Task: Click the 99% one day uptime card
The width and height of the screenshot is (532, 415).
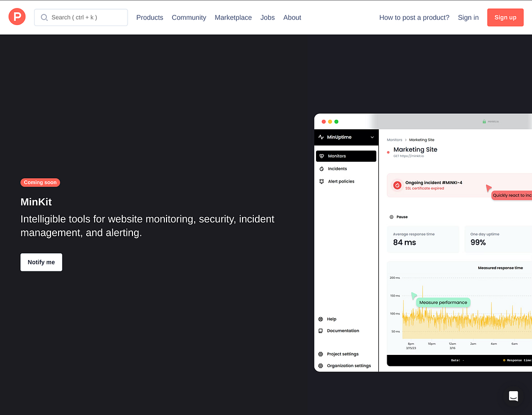Action: pos(498,239)
